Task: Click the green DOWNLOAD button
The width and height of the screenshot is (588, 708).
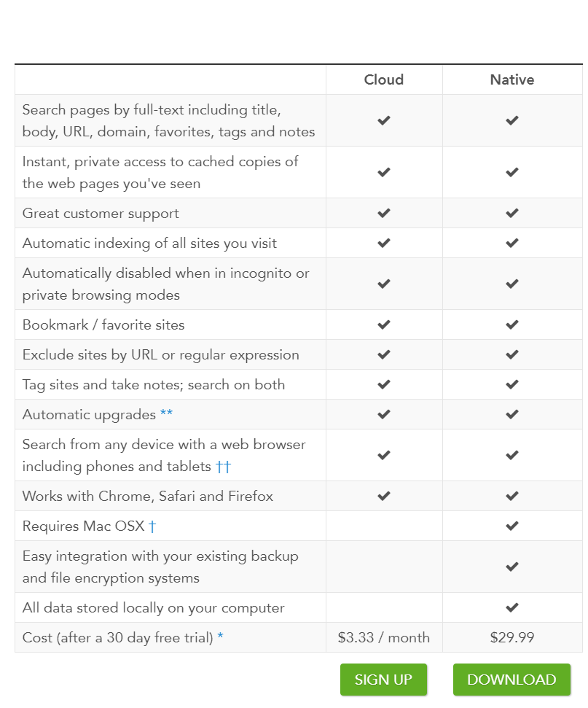Action: 511,680
